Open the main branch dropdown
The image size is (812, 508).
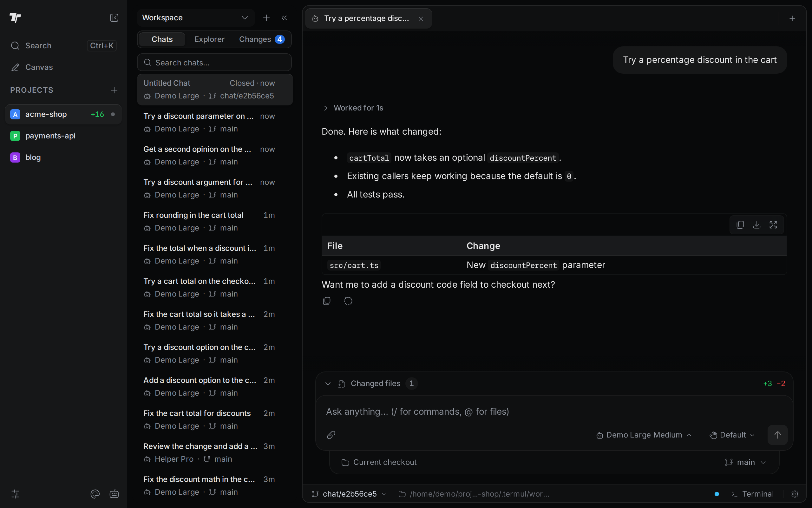point(745,462)
